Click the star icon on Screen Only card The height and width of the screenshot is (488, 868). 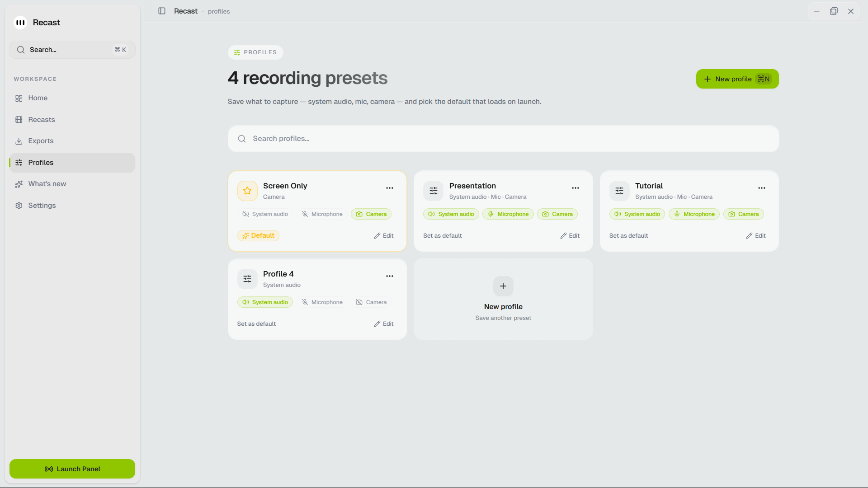coord(247,191)
